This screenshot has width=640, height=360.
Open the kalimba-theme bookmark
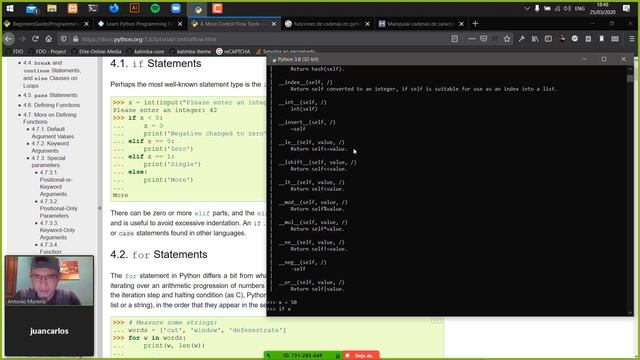tap(190, 51)
